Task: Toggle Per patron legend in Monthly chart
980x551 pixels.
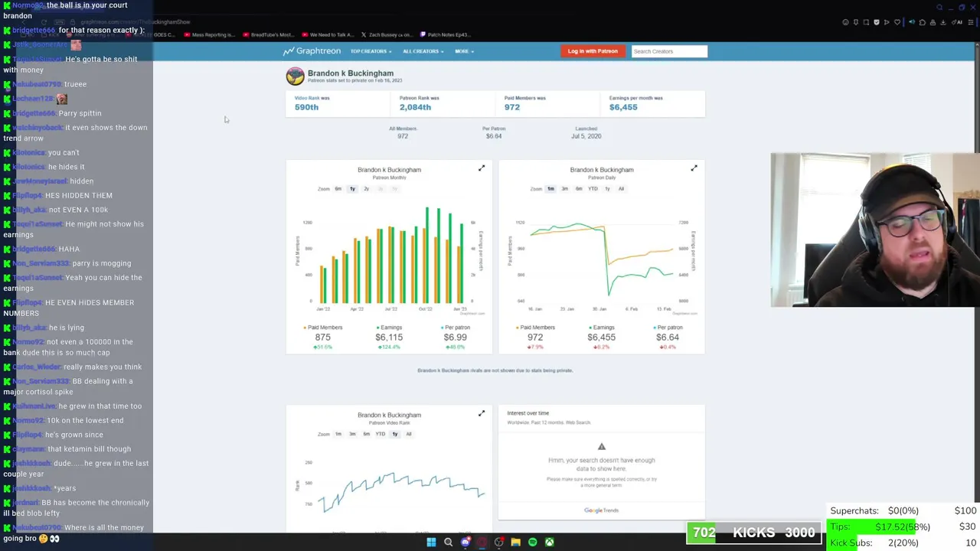Action: [455, 328]
